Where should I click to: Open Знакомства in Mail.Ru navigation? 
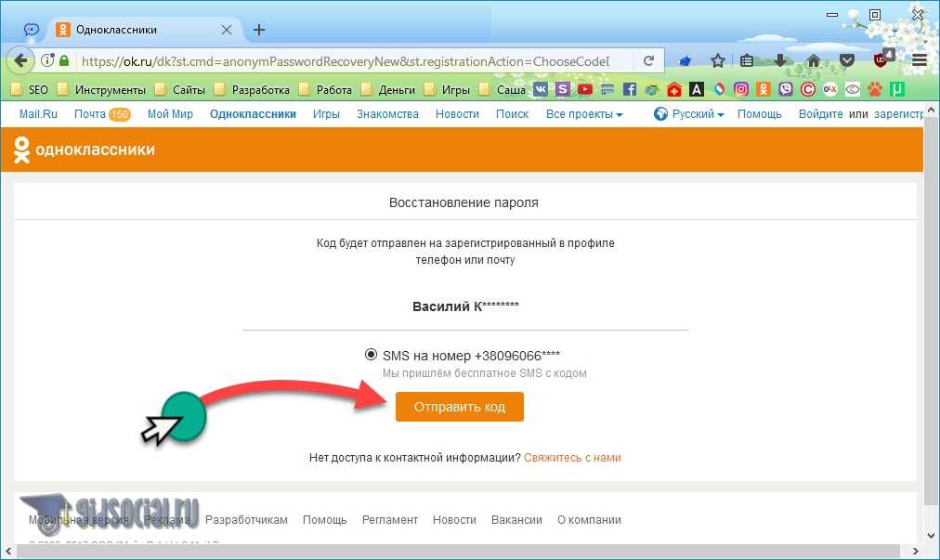click(x=387, y=114)
